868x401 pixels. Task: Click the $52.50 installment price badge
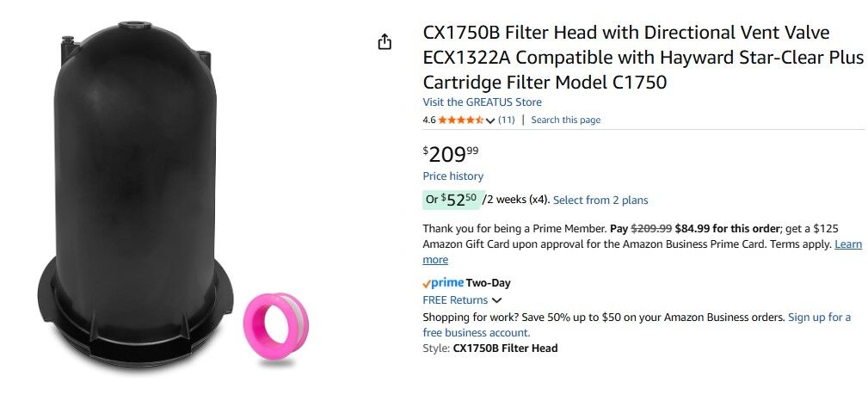pyautogui.click(x=452, y=200)
